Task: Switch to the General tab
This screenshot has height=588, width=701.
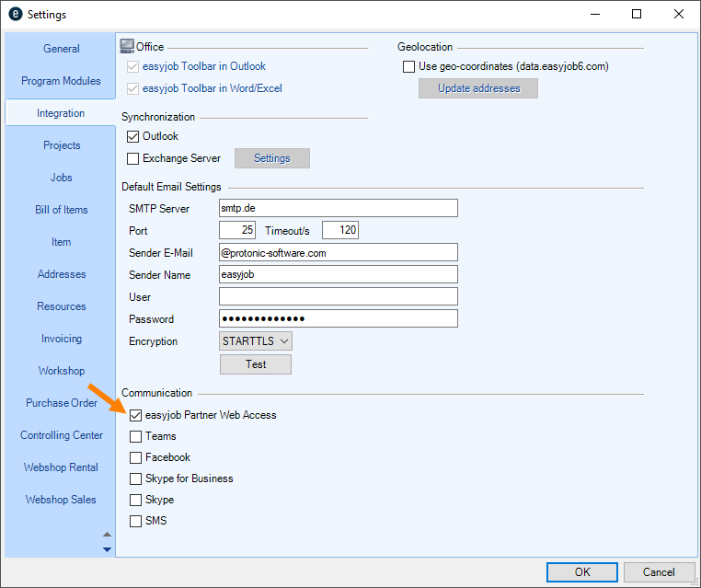Action: pos(61,49)
